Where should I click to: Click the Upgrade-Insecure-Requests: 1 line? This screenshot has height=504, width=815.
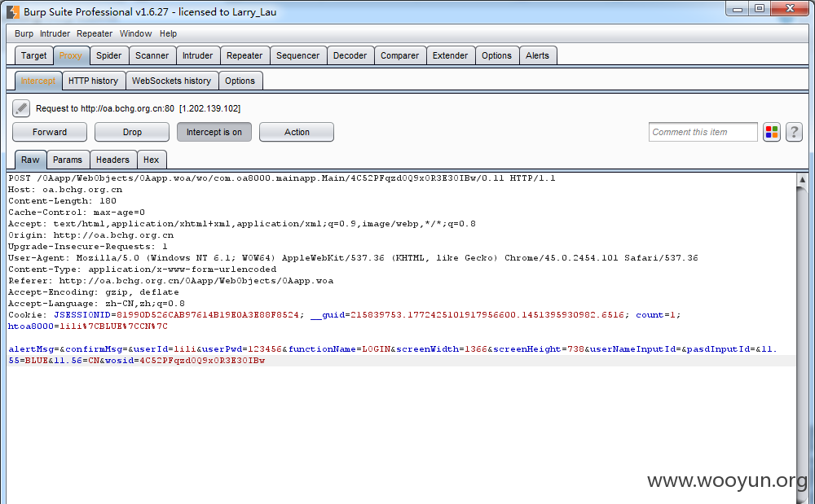[87, 247]
